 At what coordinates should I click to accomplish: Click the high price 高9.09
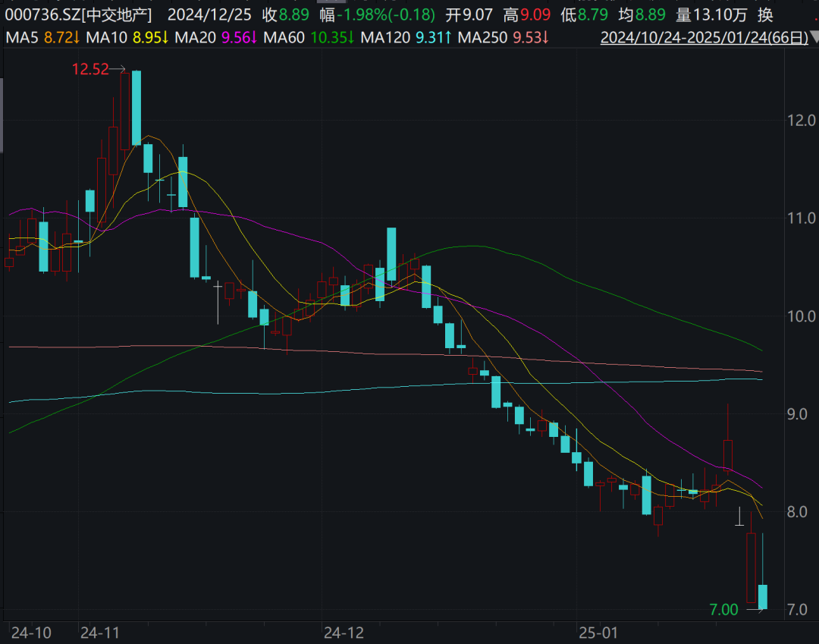527,14
